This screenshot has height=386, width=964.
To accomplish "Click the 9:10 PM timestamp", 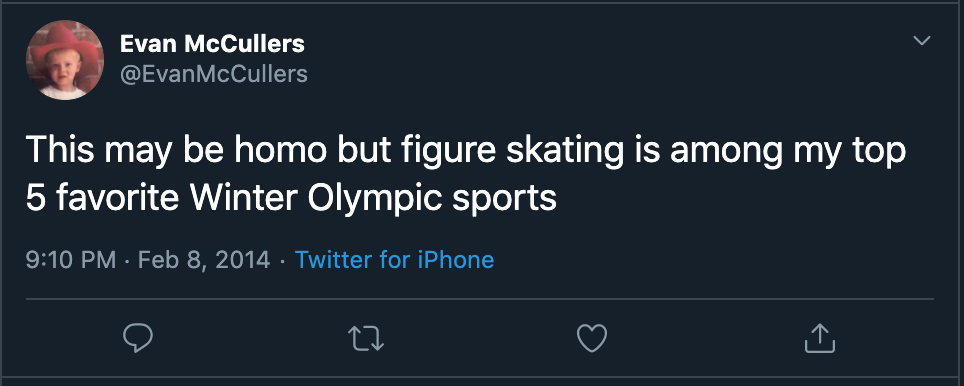I will pyautogui.click(x=71, y=259).
